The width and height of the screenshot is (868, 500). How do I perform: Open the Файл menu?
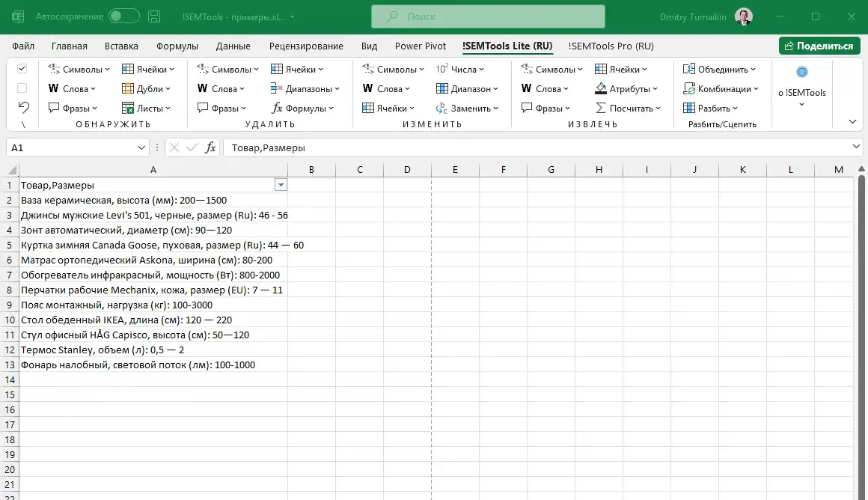click(23, 46)
